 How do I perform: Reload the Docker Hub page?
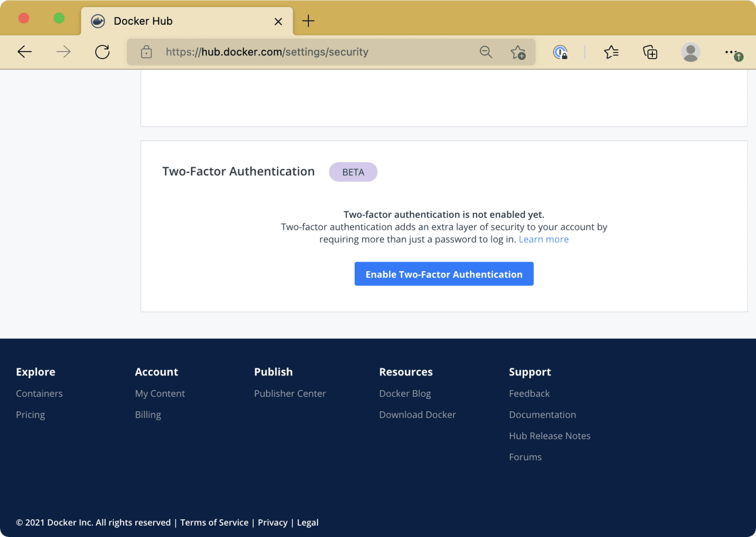click(102, 52)
